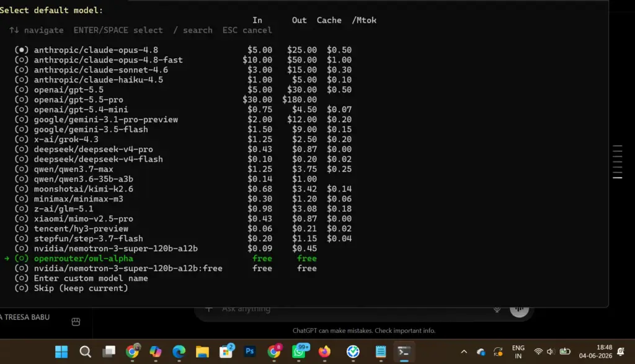Image resolution: width=635 pixels, height=364 pixels.
Task: Choose Skip (keep current) entry
Action: (71, 288)
